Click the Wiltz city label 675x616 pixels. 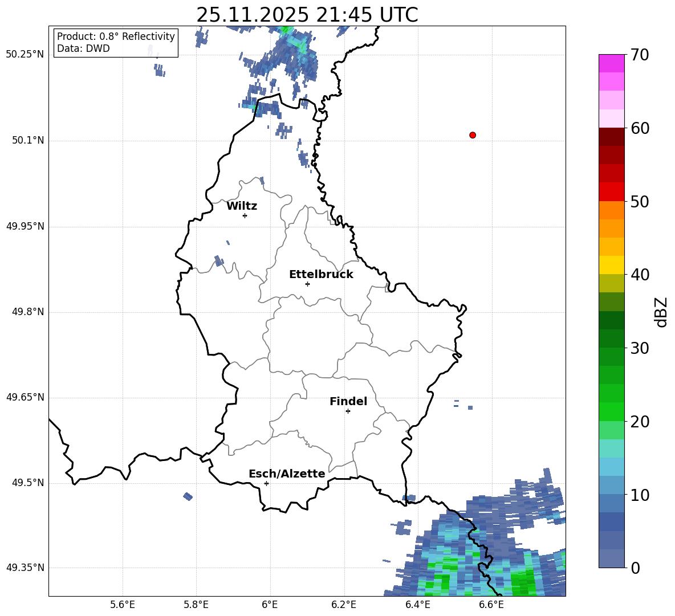pos(242,206)
